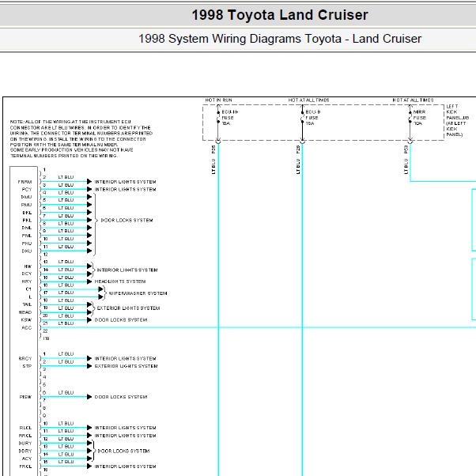Screen dimensions: 476x476
Task: Click the 'HEADLIGHTS SYSTEM' label
Action: click(120, 281)
